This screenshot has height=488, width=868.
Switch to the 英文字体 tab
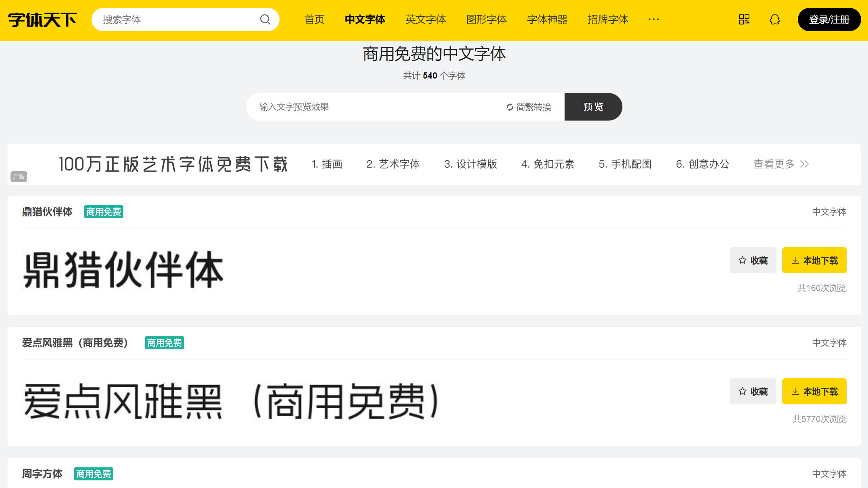(x=426, y=20)
